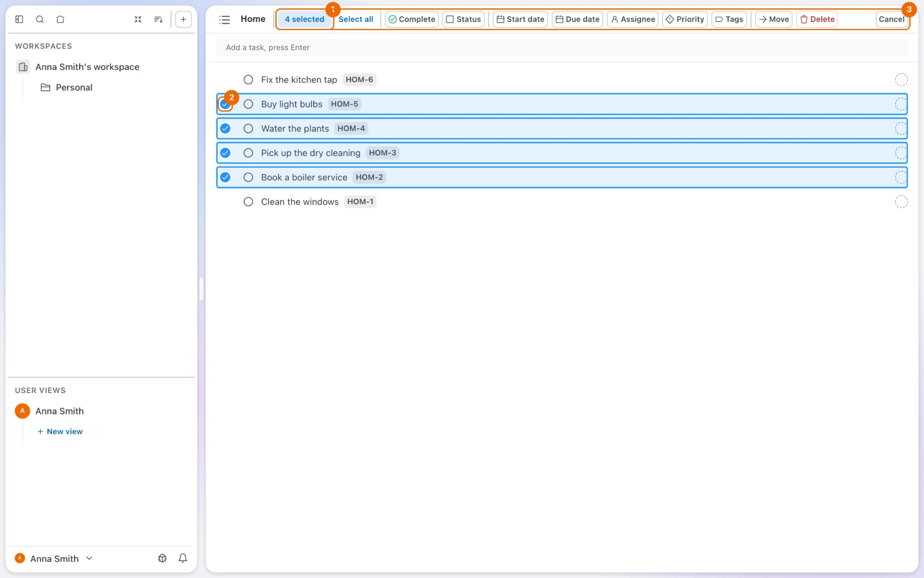The image size is (924, 578).
Task: Go to the home icon in the sidebar
Action: click(60, 19)
